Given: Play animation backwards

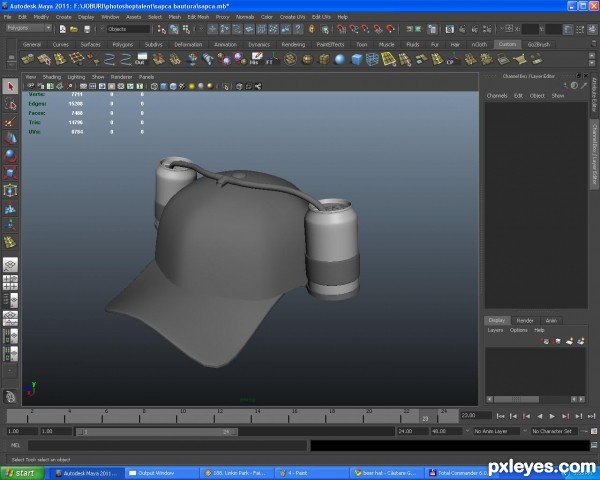Looking at the screenshot, I should pyautogui.click(x=540, y=416).
